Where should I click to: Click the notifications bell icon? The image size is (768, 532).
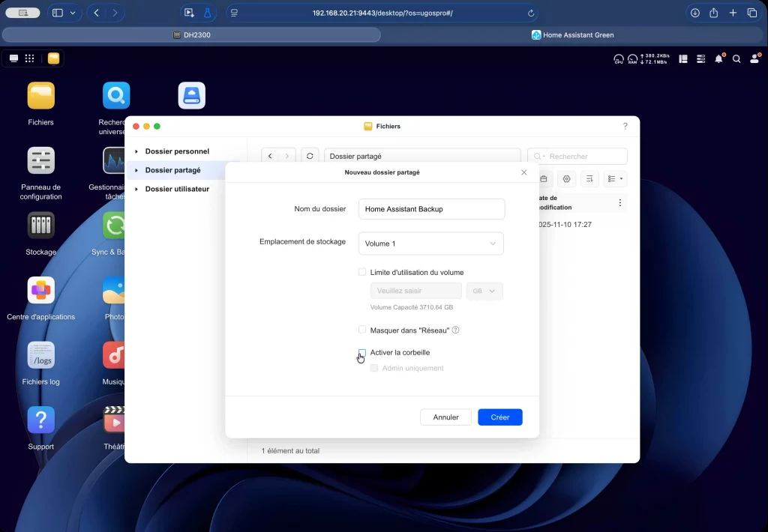click(719, 58)
